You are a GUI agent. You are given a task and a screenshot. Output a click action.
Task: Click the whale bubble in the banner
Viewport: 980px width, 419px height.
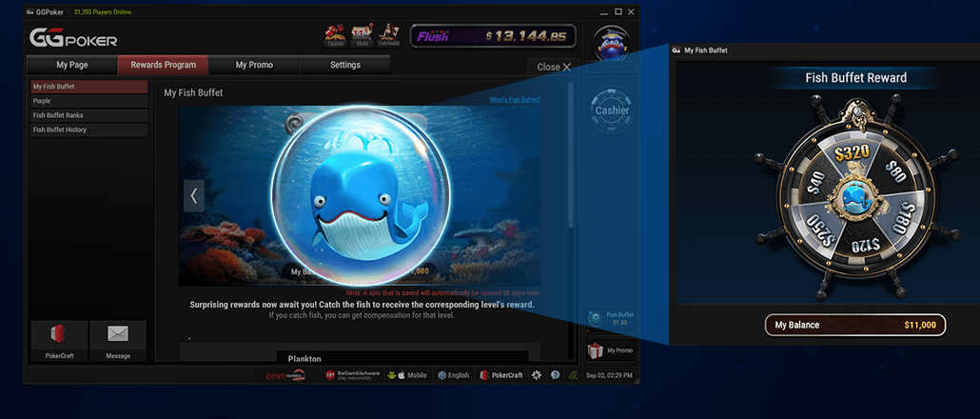(360, 195)
